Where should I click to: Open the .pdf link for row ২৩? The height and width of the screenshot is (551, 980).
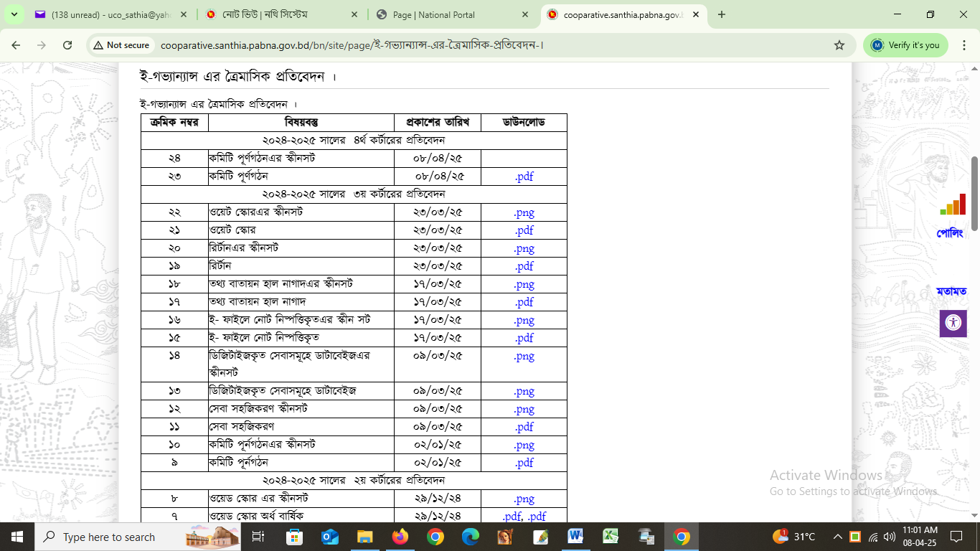(x=524, y=176)
